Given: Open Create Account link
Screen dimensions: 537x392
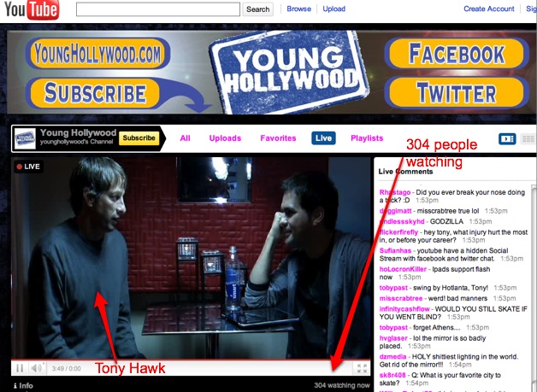Looking at the screenshot, I should (x=489, y=9).
